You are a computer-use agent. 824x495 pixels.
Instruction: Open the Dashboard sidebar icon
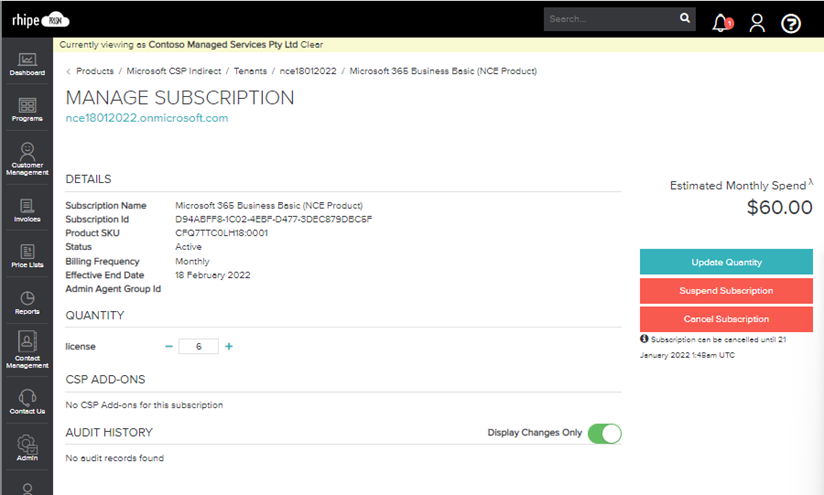pyautogui.click(x=27, y=65)
